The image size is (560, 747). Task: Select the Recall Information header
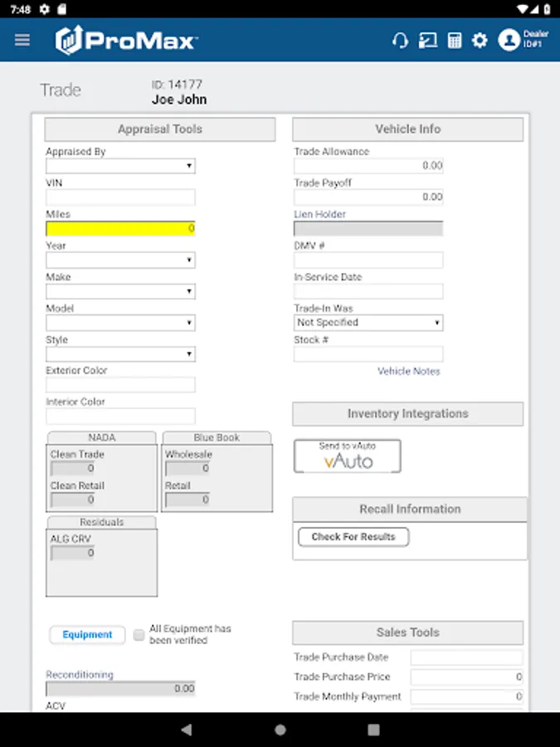click(x=410, y=510)
